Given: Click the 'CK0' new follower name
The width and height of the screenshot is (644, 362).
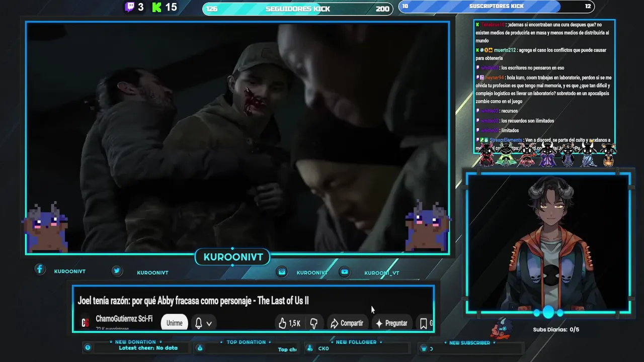Looking at the screenshot, I should [323, 348].
